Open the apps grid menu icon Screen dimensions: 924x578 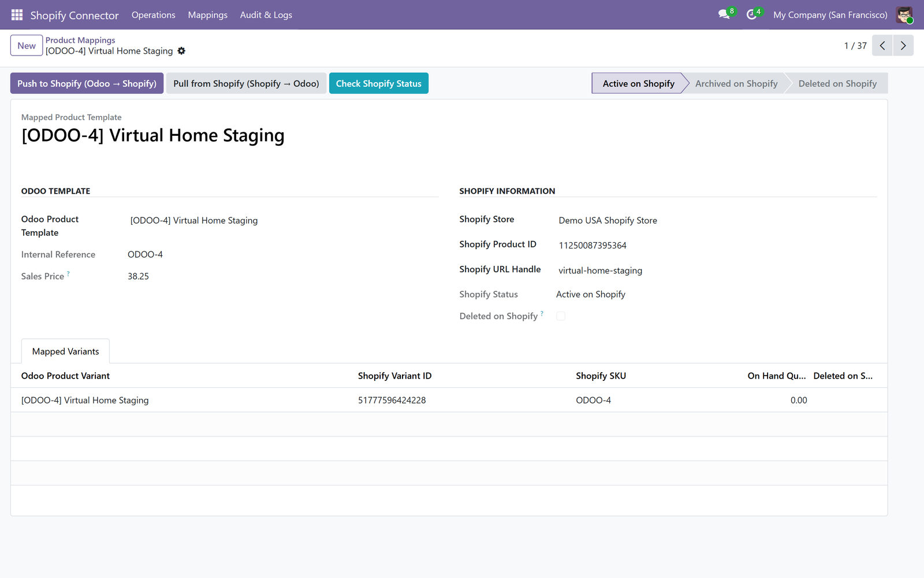click(17, 14)
